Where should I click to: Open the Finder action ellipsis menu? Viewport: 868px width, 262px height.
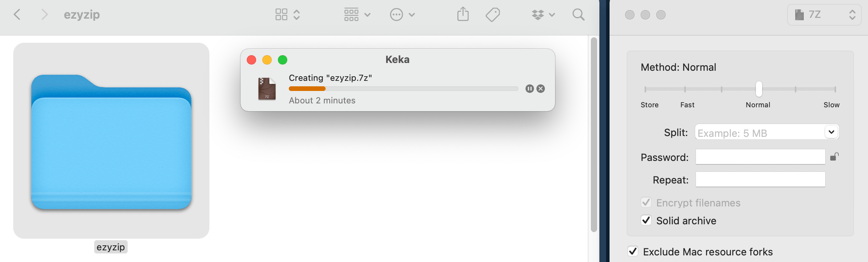tap(402, 15)
